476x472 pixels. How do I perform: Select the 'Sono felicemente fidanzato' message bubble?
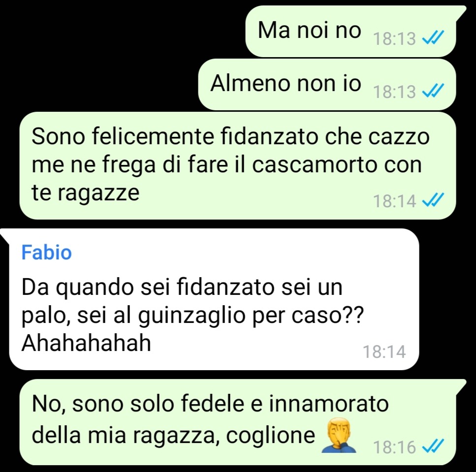238,165
